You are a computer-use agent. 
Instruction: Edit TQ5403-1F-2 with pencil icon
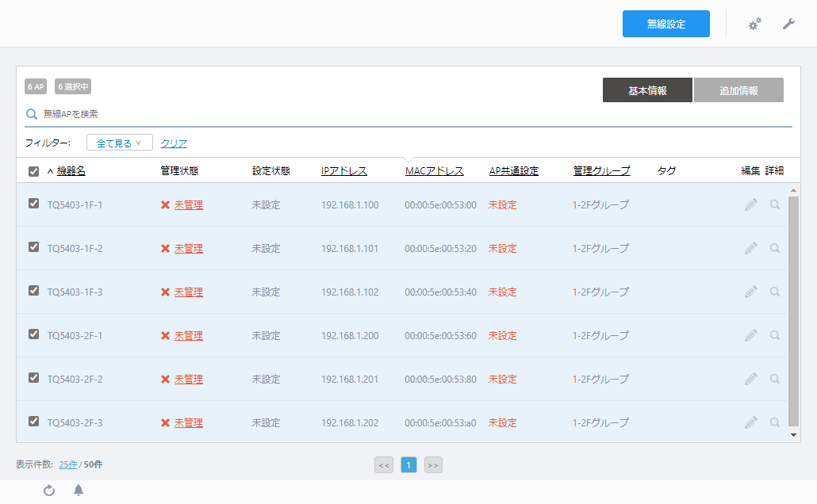751,248
